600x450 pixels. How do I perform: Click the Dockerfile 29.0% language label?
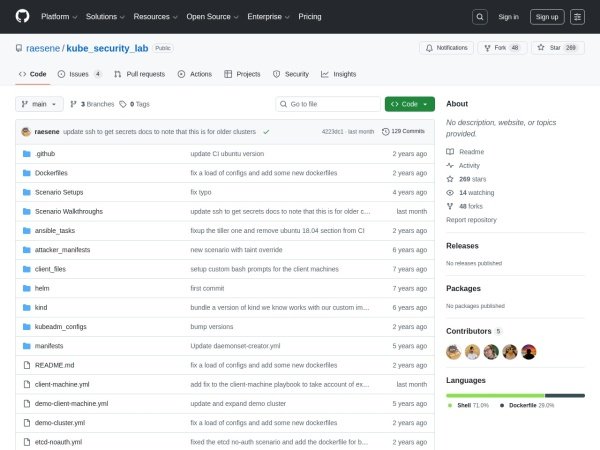tap(527, 405)
